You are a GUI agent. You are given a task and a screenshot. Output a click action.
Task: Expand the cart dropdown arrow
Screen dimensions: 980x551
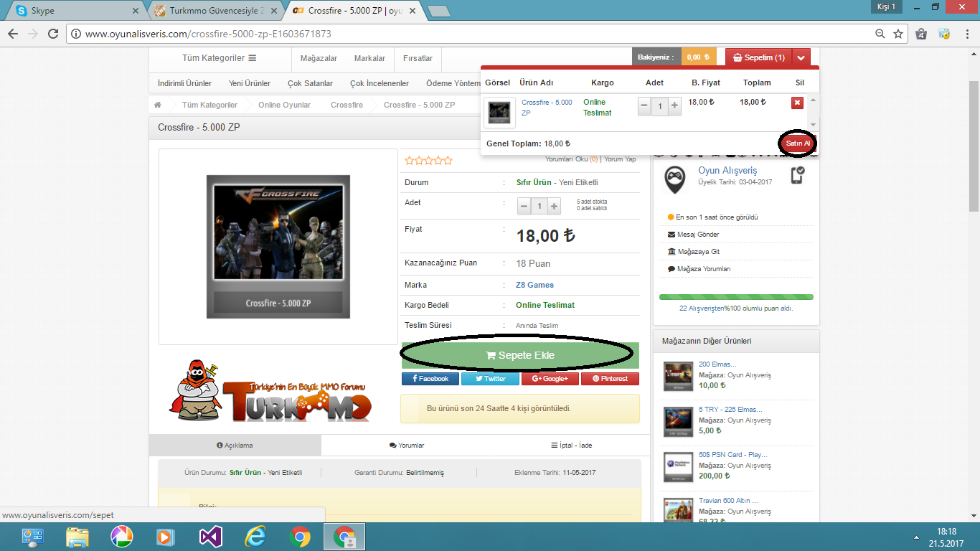click(x=802, y=57)
